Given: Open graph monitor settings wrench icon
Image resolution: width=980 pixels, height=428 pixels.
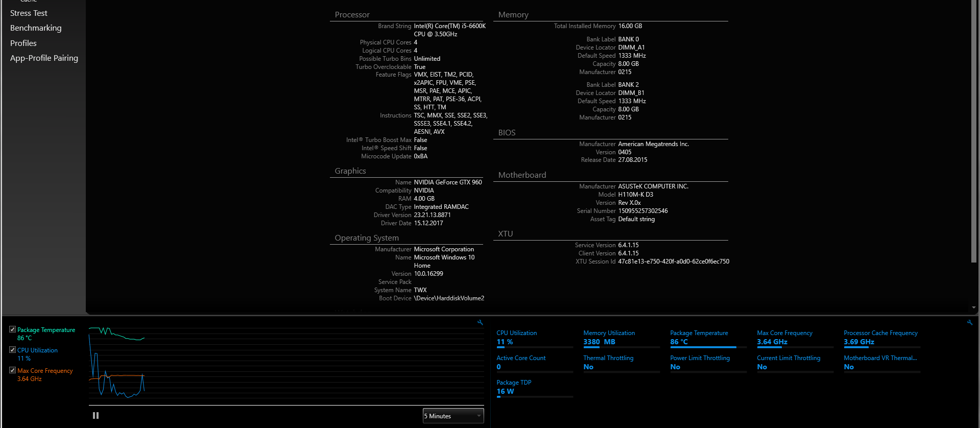Looking at the screenshot, I should click(480, 322).
